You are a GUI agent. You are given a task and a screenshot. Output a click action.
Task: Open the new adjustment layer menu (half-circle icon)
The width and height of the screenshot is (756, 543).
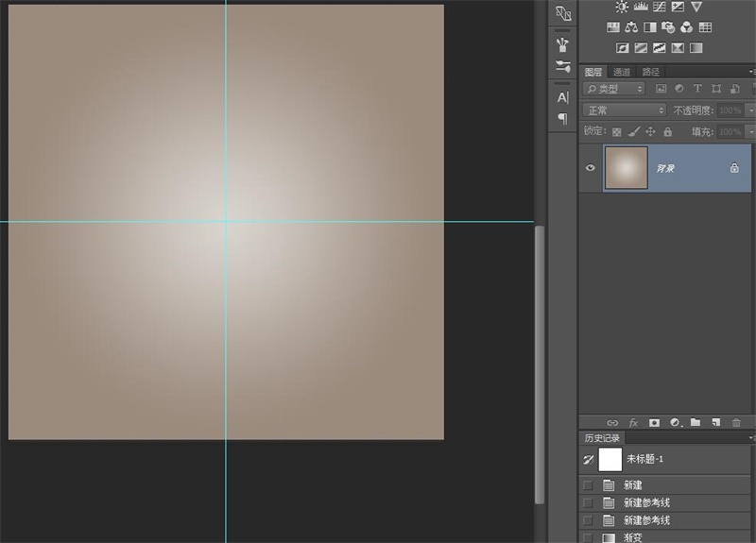tap(676, 422)
